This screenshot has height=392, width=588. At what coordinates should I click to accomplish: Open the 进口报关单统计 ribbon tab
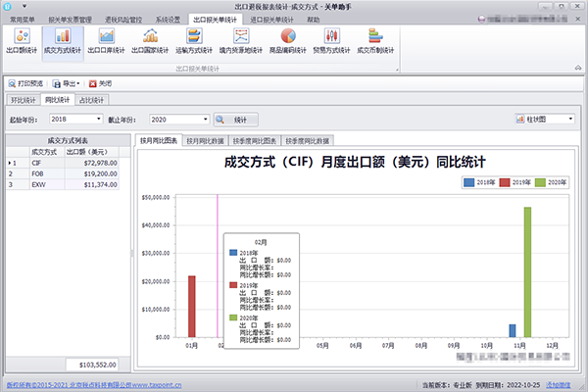tap(271, 20)
